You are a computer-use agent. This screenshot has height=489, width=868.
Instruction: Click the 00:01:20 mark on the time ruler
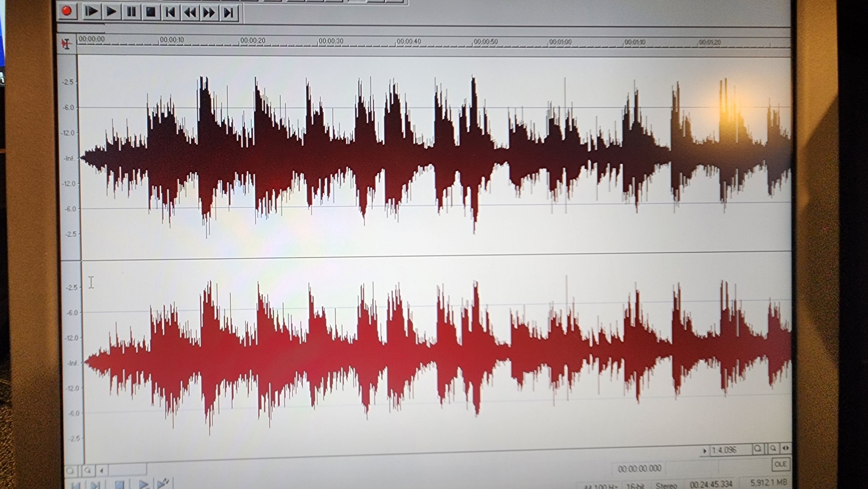pos(709,42)
